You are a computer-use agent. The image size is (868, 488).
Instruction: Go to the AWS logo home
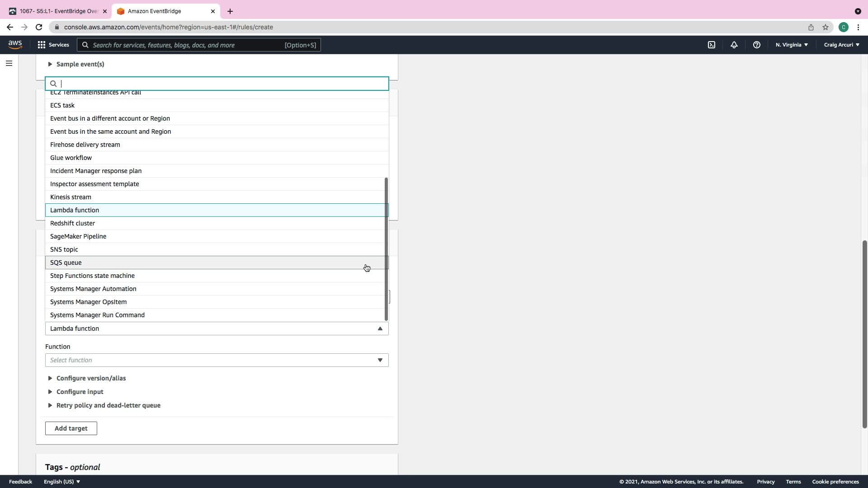coord(15,44)
